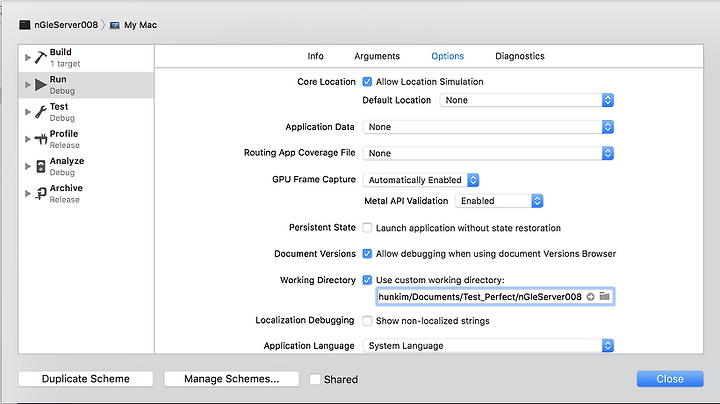
Task: Select the Options tab
Action: pos(448,56)
